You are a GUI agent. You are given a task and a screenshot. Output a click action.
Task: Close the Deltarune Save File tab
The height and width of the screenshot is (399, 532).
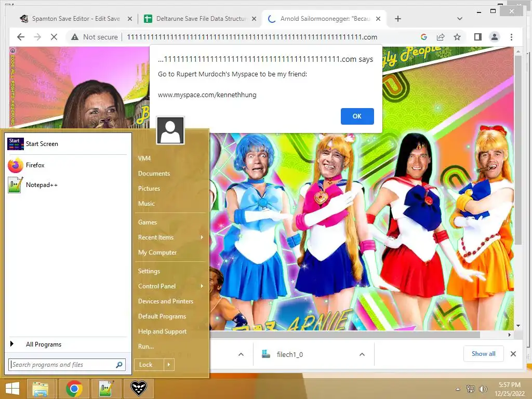254,19
